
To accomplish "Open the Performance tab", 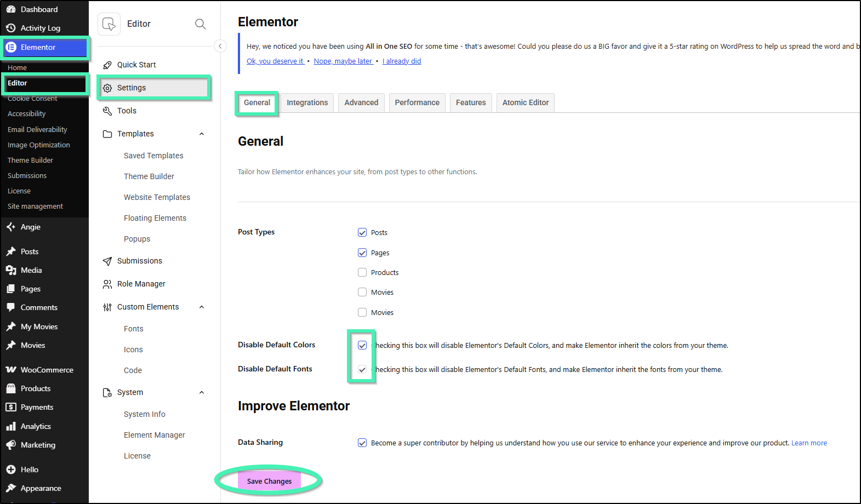I will (417, 103).
